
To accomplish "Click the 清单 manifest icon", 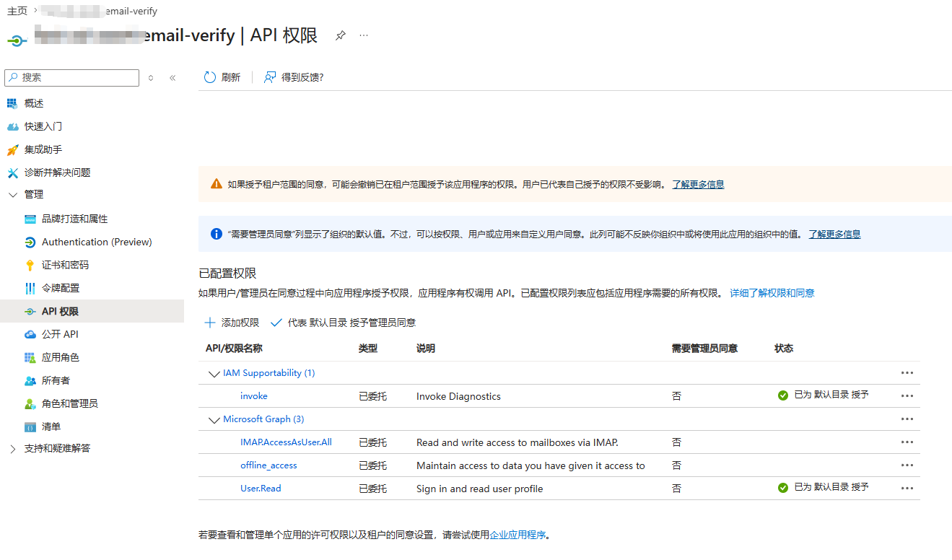I will 30,426.
